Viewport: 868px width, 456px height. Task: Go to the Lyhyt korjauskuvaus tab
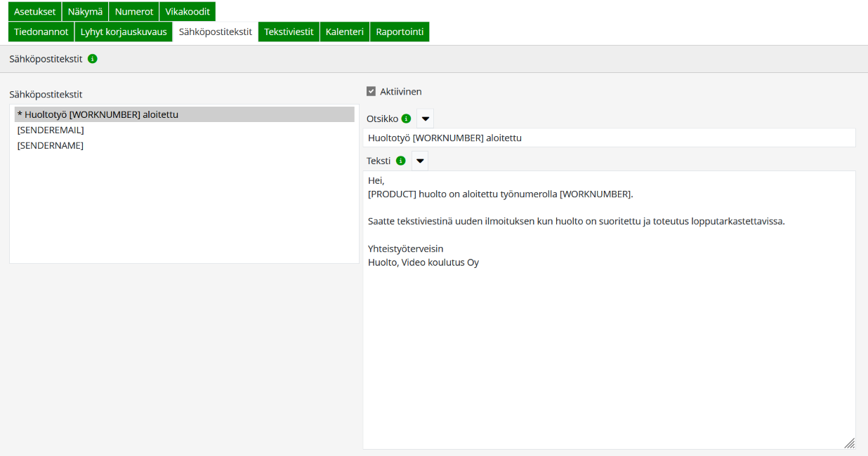[124, 32]
